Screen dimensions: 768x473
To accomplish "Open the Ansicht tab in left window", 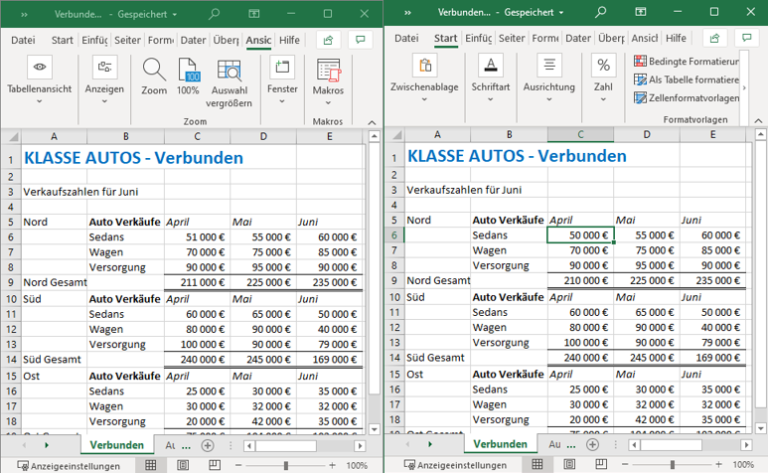I will (258, 40).
